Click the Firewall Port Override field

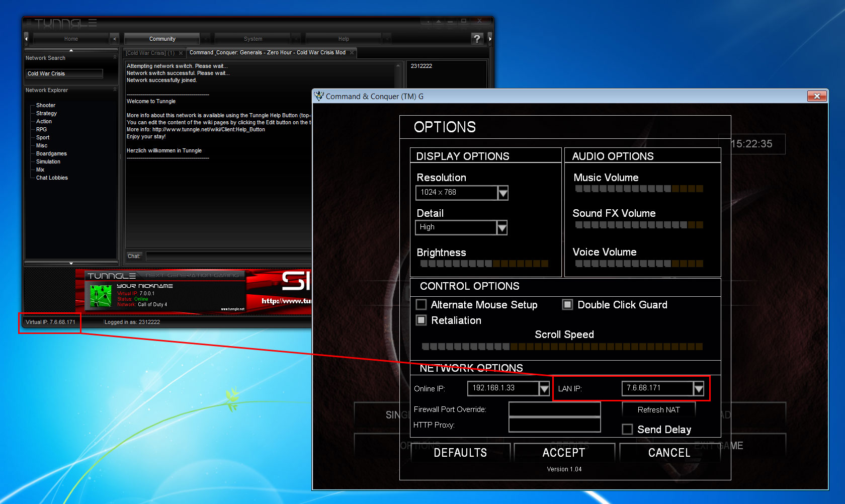coord(555,409)
